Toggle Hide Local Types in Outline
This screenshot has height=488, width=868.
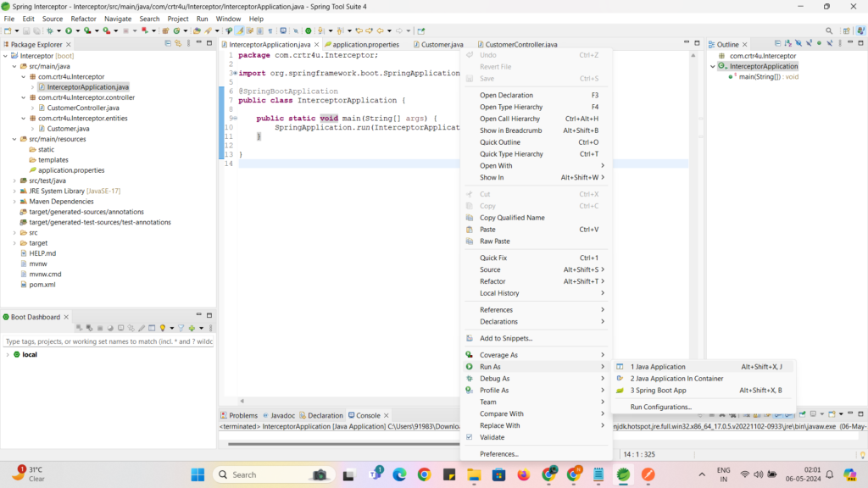click(x=829, y=43)
